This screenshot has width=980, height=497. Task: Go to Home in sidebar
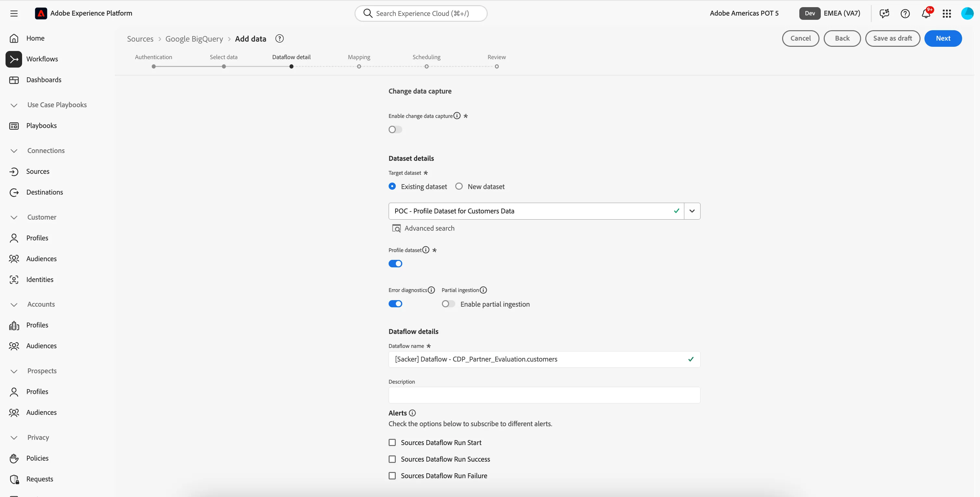[35, 38]
